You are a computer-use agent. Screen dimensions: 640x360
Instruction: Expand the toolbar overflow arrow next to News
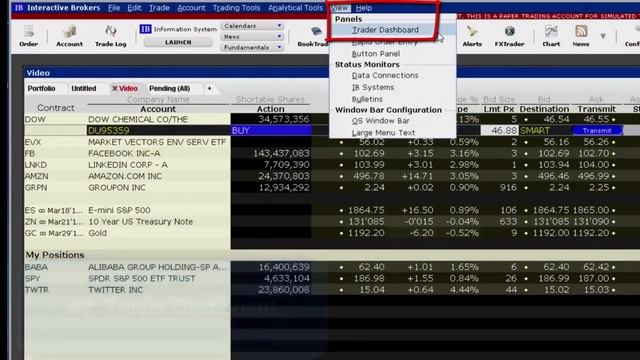click(x=603, y=36)
